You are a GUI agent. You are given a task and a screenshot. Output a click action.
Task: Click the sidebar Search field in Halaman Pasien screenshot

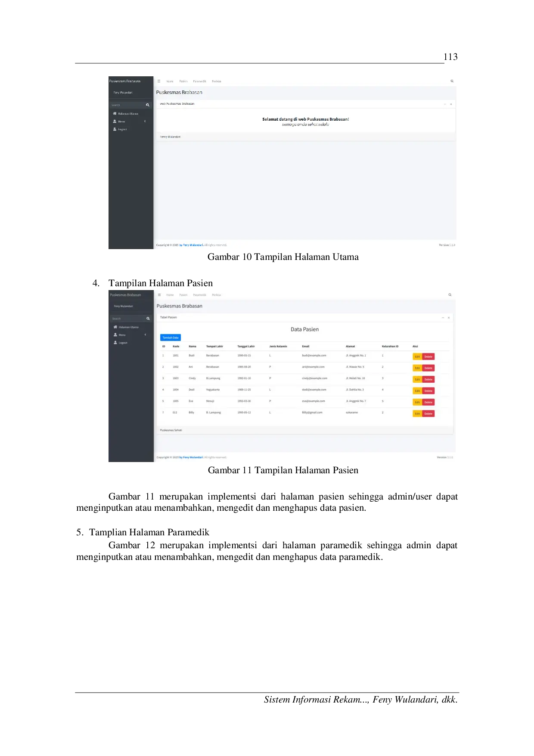[127, 319]
